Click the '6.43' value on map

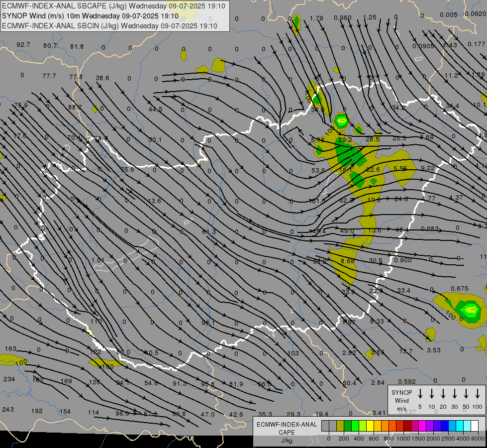[x=450, y=45]
